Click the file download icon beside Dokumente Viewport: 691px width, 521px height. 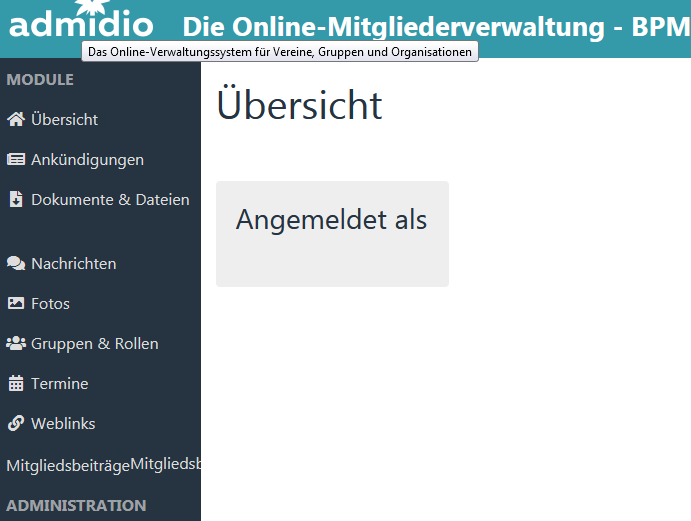tap(16, 199)
